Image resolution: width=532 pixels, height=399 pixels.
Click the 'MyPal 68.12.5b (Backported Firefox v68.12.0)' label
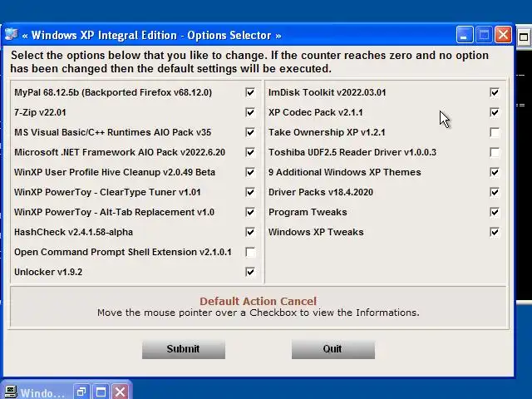pyautogui.click(x=113, y=92)
